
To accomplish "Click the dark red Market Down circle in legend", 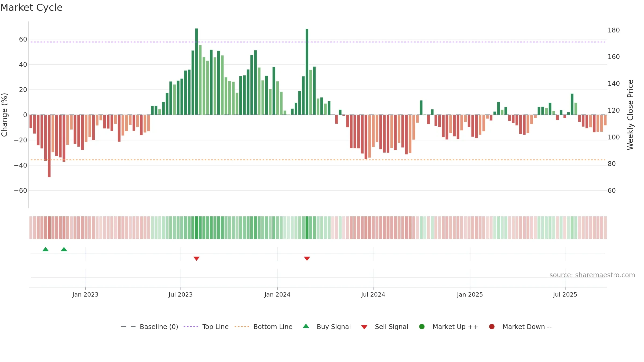I will [492, 327].
